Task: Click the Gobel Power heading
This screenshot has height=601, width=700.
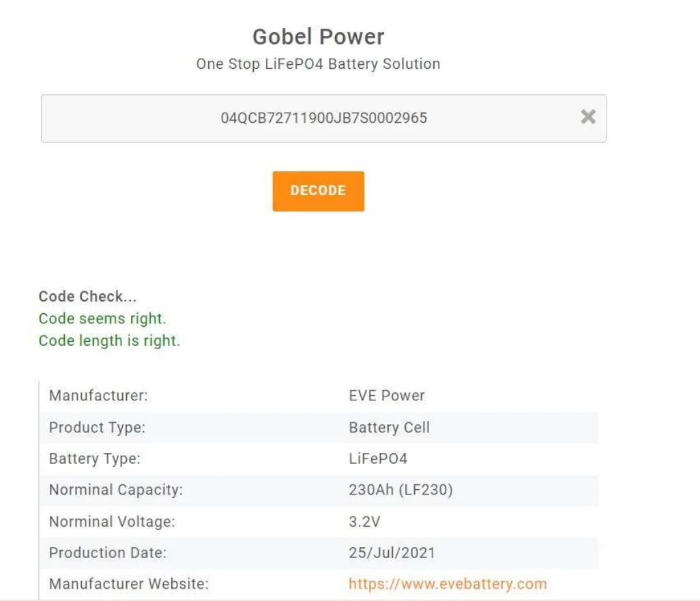Action: tap(318, 37)
